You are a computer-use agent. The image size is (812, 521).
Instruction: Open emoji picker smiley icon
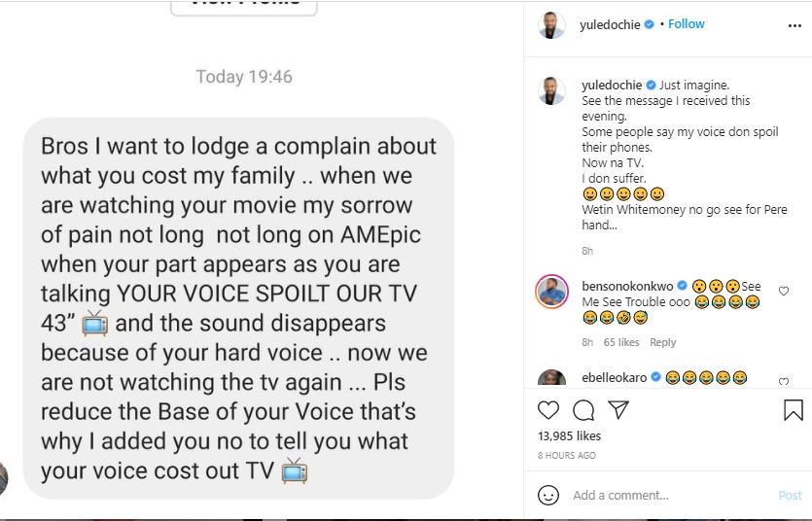548,495
